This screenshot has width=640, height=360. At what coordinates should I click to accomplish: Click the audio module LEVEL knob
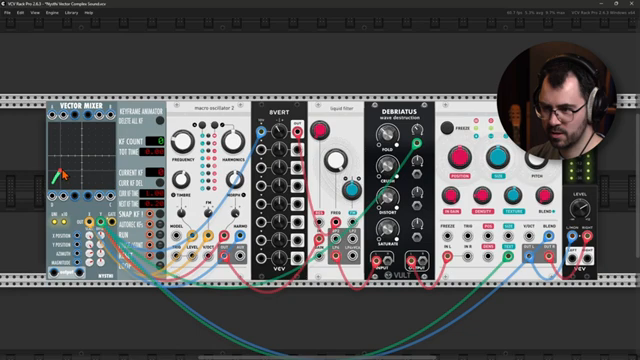pos(580,209)
